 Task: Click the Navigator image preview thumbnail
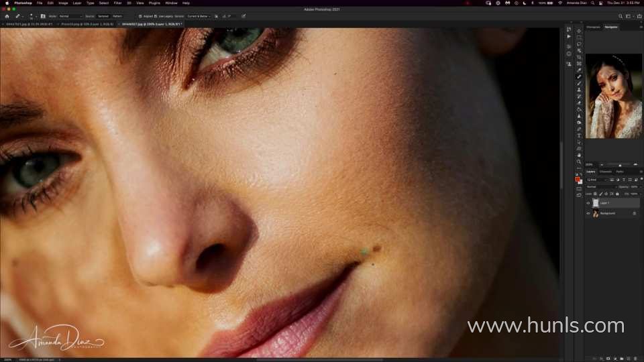click(614, 96)
